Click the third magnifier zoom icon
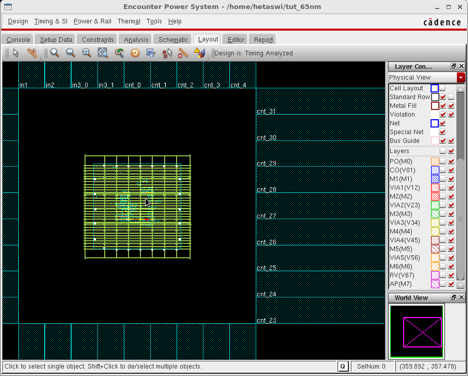This screenshot has height=377, width=468. pyautogui.click(x=87, y=53)
